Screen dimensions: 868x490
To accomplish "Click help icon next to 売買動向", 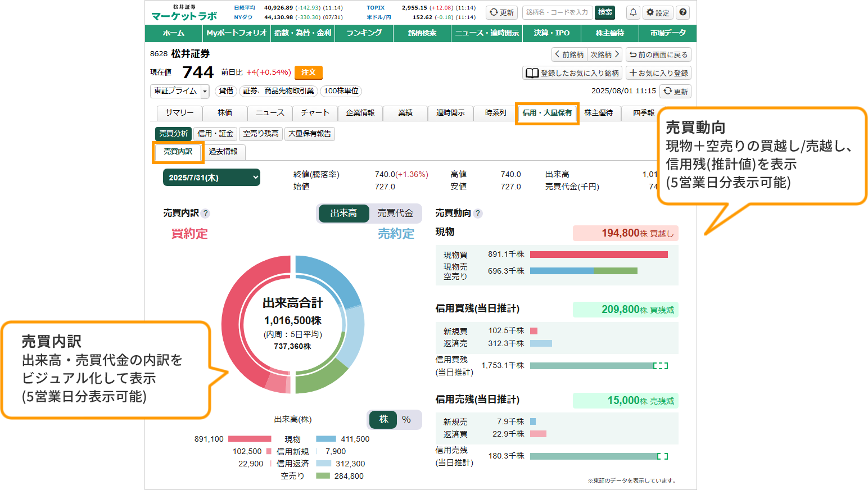I will 478,213.
